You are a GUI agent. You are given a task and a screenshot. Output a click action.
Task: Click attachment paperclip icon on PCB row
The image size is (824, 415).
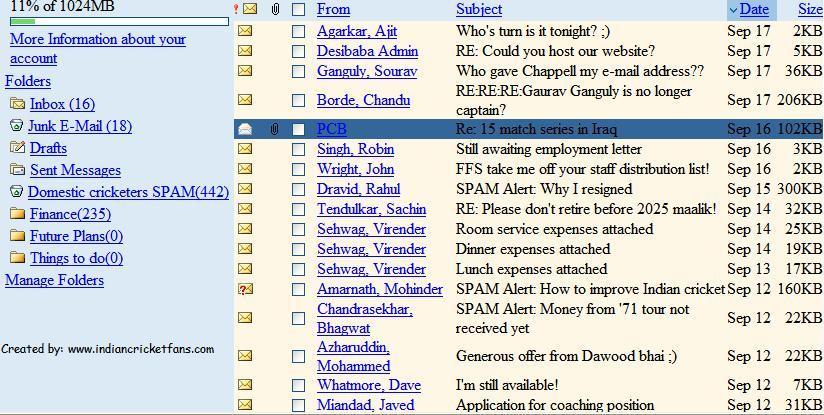[x=273, y=129]
